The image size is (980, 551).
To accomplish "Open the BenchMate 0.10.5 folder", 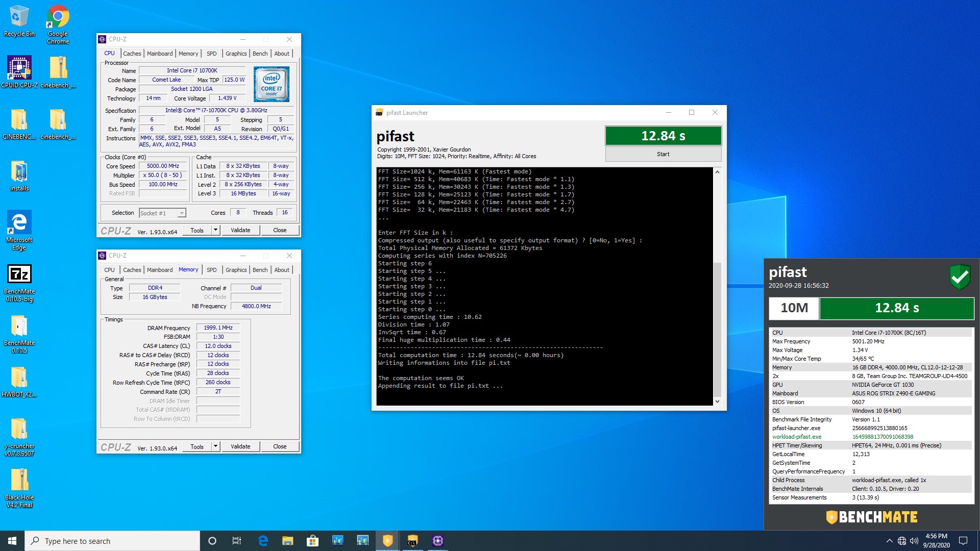I will pos(19,334).
